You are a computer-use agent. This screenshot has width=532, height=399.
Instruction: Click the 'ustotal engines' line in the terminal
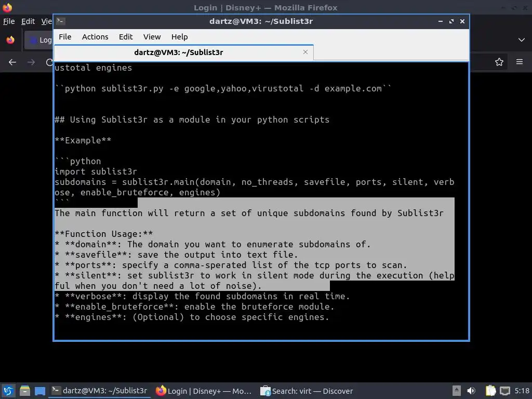94,68
